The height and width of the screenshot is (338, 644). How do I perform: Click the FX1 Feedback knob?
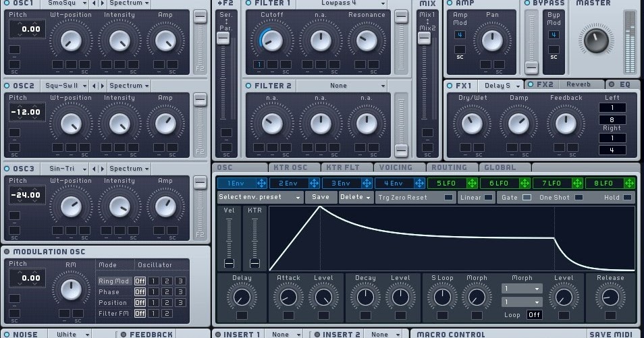pos(566,123)
